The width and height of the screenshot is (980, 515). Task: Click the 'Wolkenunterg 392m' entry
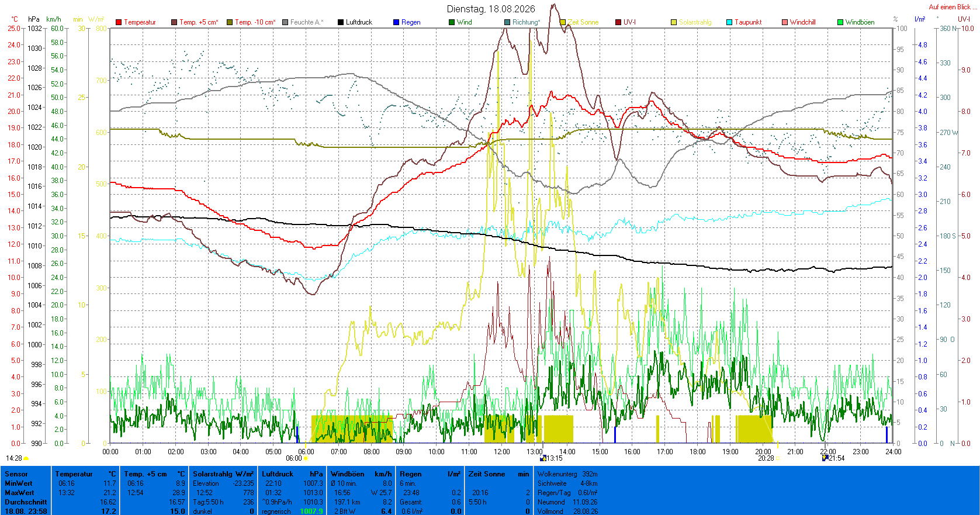click(x=567, y=474)
